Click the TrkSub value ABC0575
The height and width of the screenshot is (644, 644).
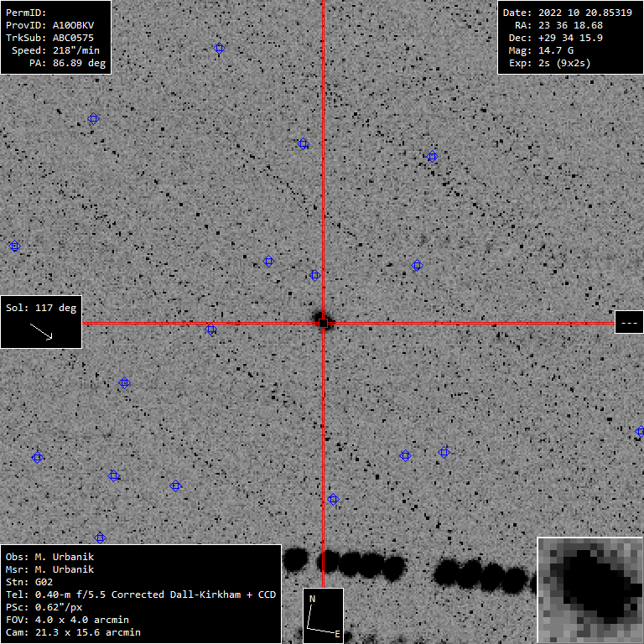point(73,38)
